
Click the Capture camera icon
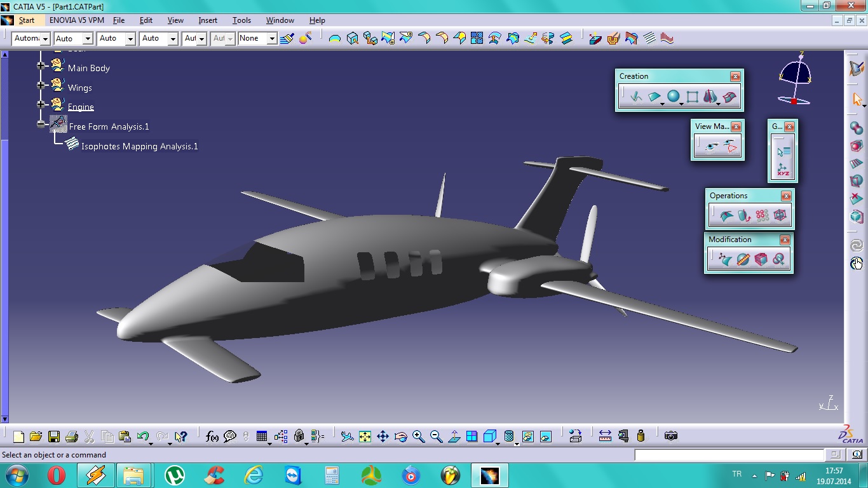(670, 436)
